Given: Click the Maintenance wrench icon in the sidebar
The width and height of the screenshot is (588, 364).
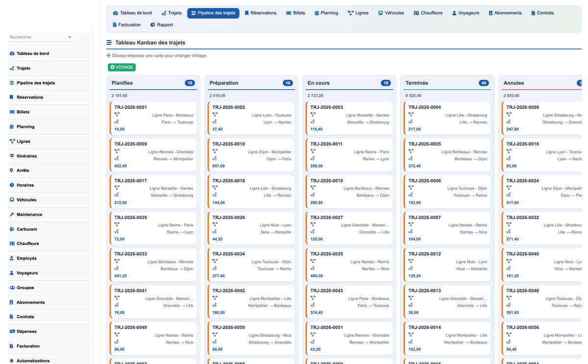Looking at the screenshot, I should [12, 214].
